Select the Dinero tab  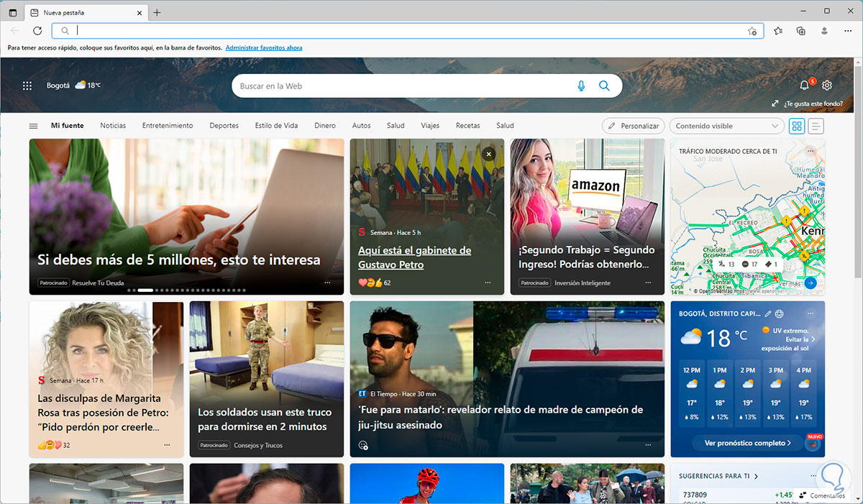[325, 126]
